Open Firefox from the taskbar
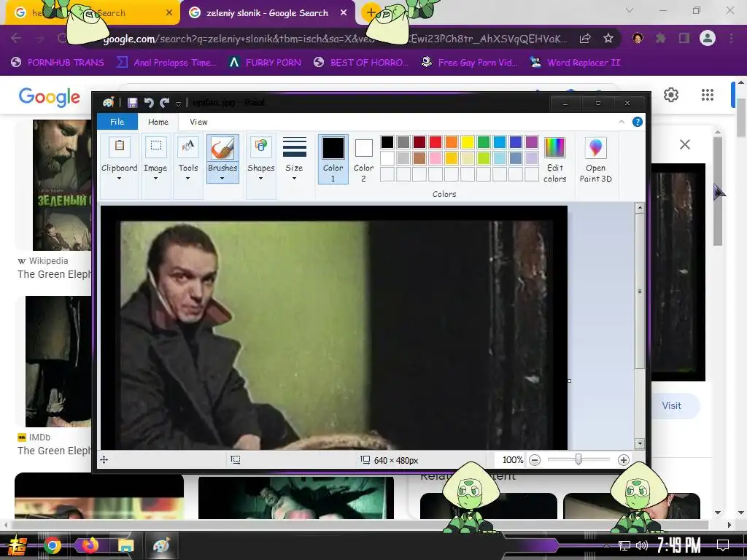Image resolution: width=747 pixels, height=560 pixels. tap(90, 545)
